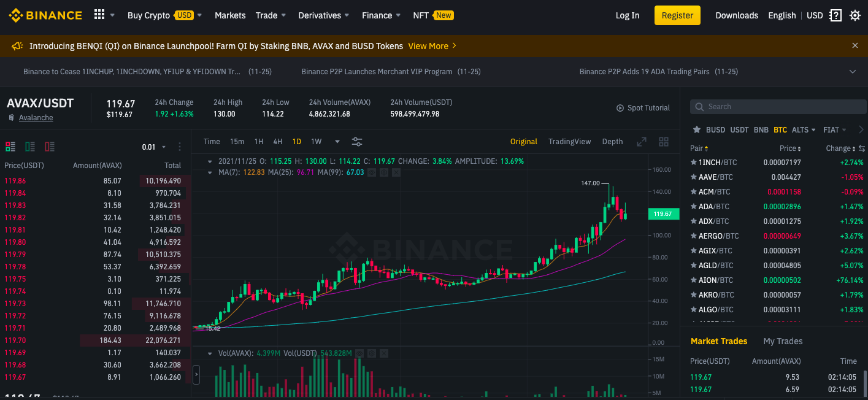Open the favorites star tab in market list
This screenshot has width=868, height=400.
tap(696, 129)
